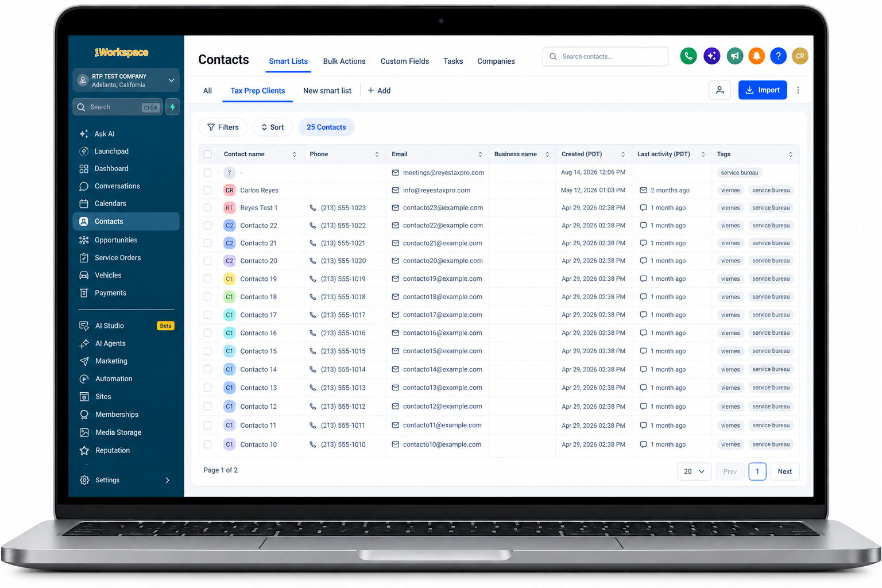Open the three-dot more options menu
Screen dimensions: 882x588
coord(798,90)
